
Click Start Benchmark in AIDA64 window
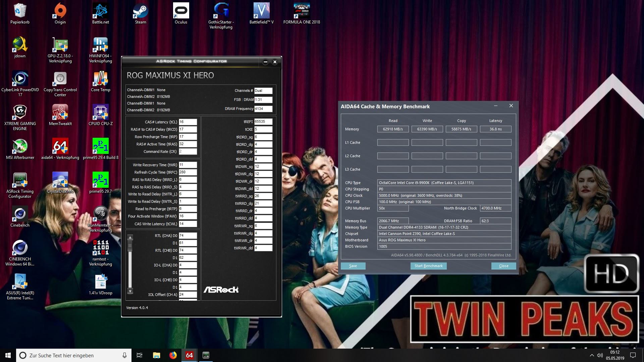(x=428, y=266)
